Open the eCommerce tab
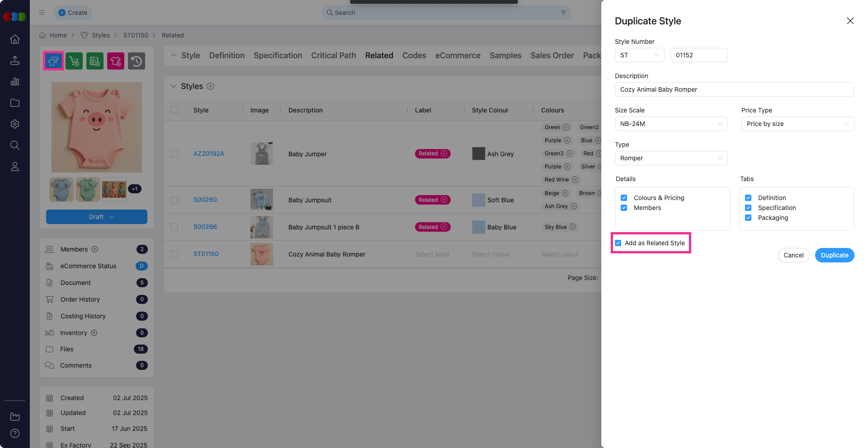 [x=458, y=56]
